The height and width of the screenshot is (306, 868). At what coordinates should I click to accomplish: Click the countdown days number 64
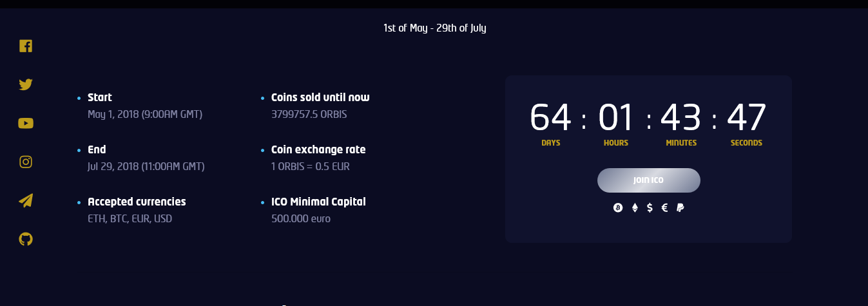tap(550, 118)
